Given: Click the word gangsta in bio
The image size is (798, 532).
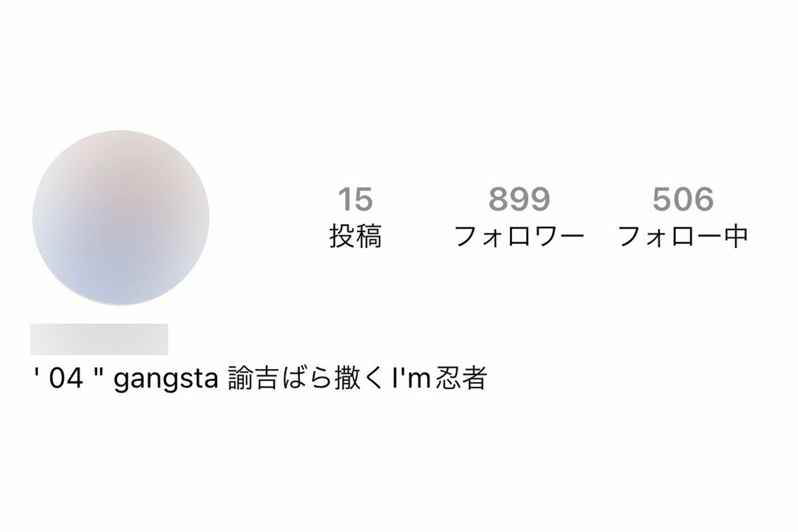Looking at the screenshot, I should click(x=167, y=380).
